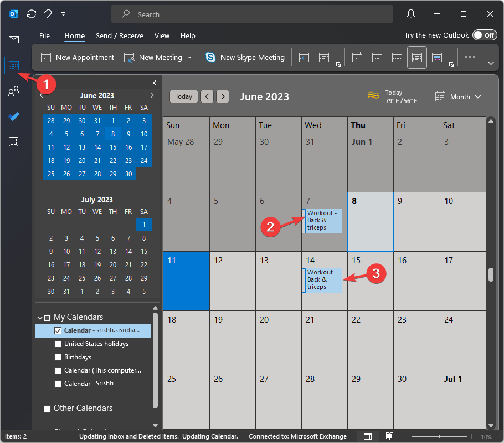
Task: Click the calendar grid vertical scrollbar thumb
Action: (491, 274)
